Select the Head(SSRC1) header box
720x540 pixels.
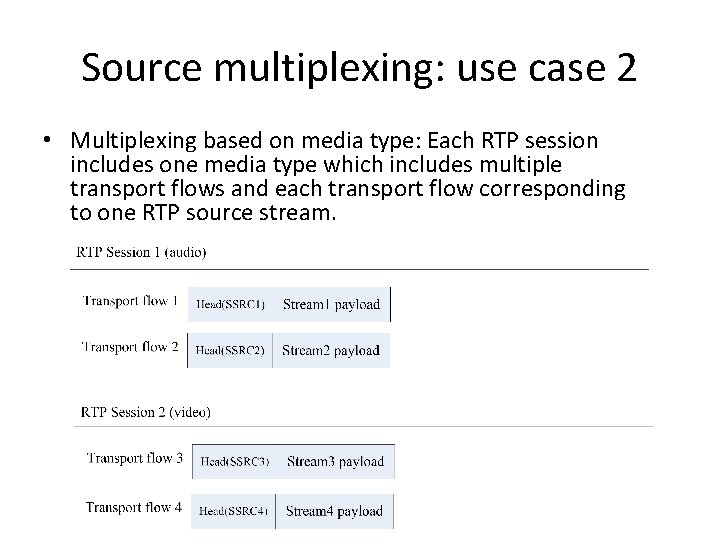click(x=230, y=304)
